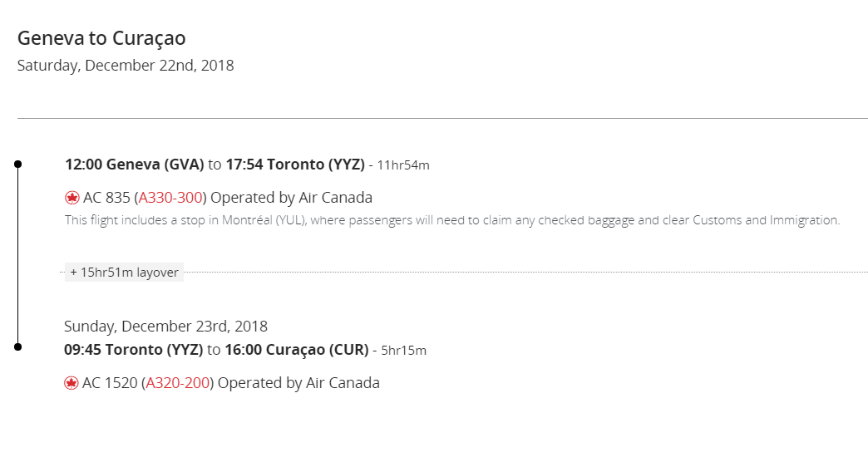Click the Montréal (YUL) stop notice

452,220
